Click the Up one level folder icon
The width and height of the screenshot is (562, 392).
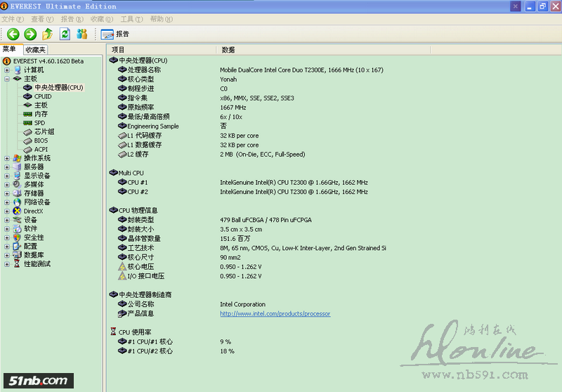pos(48,34)
